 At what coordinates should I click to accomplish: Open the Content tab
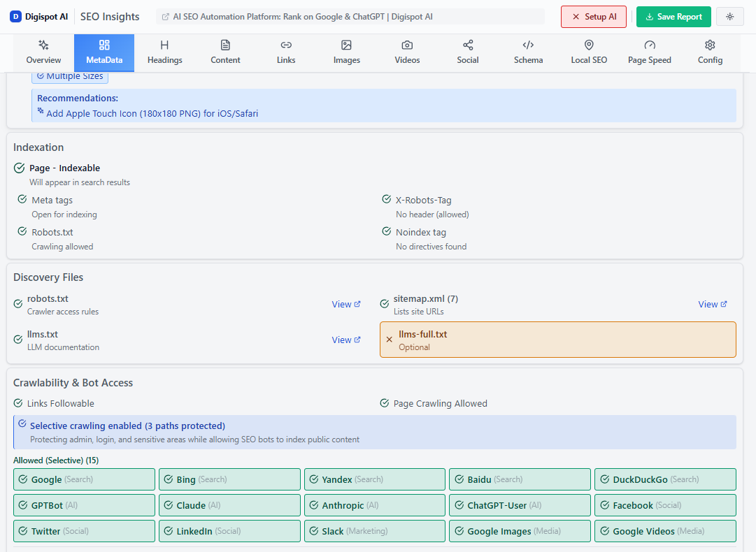(x=225, y=53)
